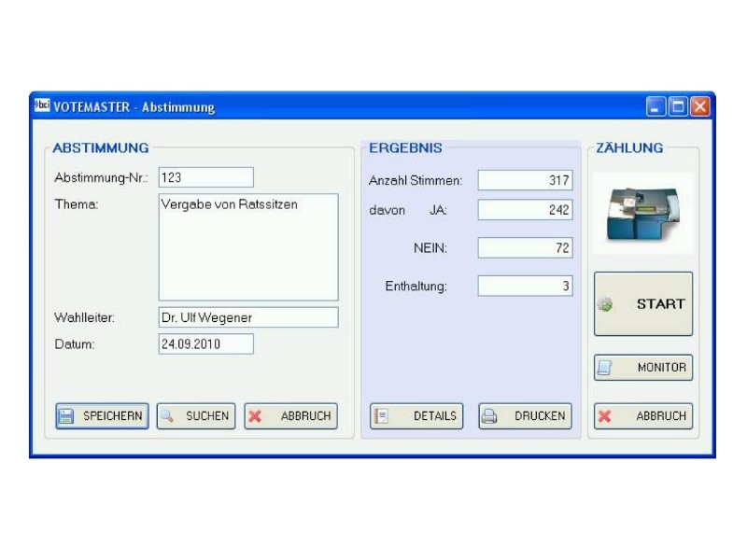This screenshot has width=747, height=560.
Task: Click the NEIN votes field
Action: pyautogui.click(x=525, y=248)
